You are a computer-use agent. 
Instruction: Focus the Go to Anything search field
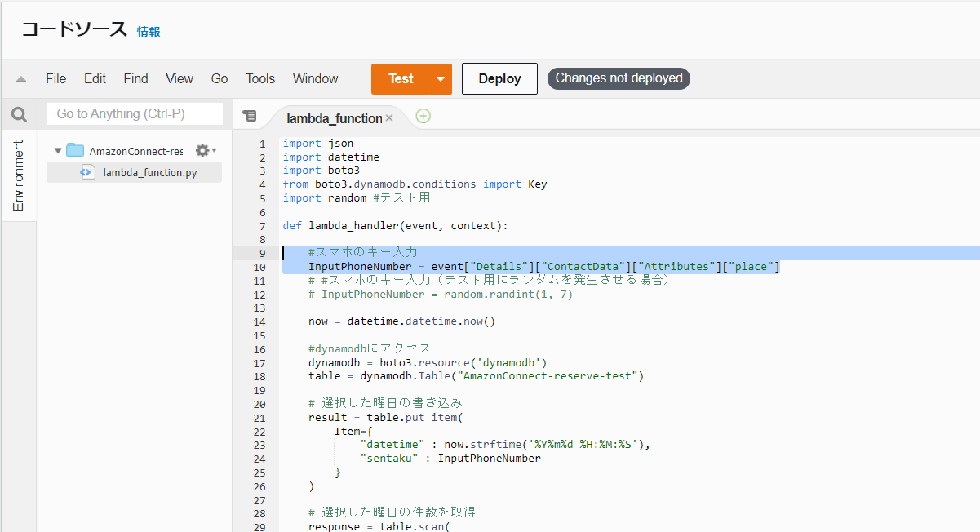pos(135,114)
